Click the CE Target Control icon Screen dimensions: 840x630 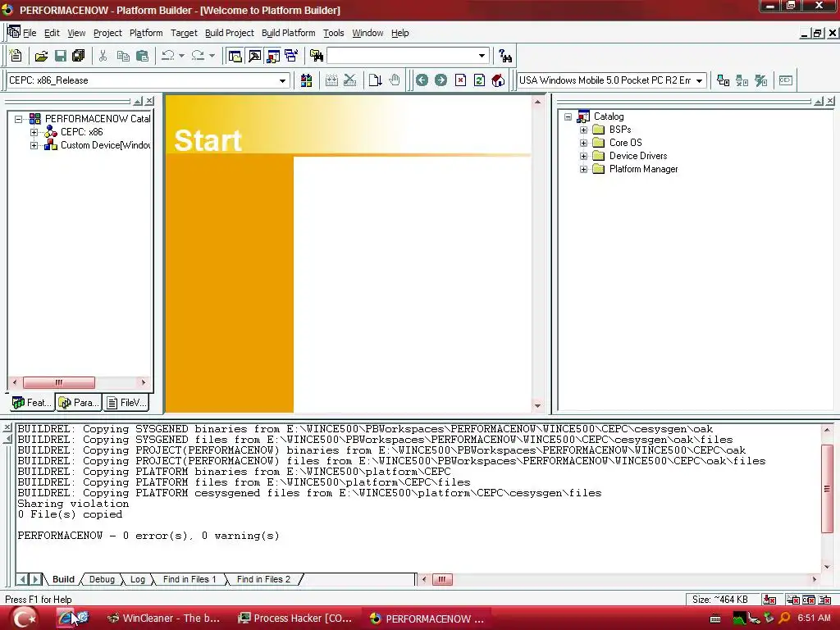[x=786, y=81]
